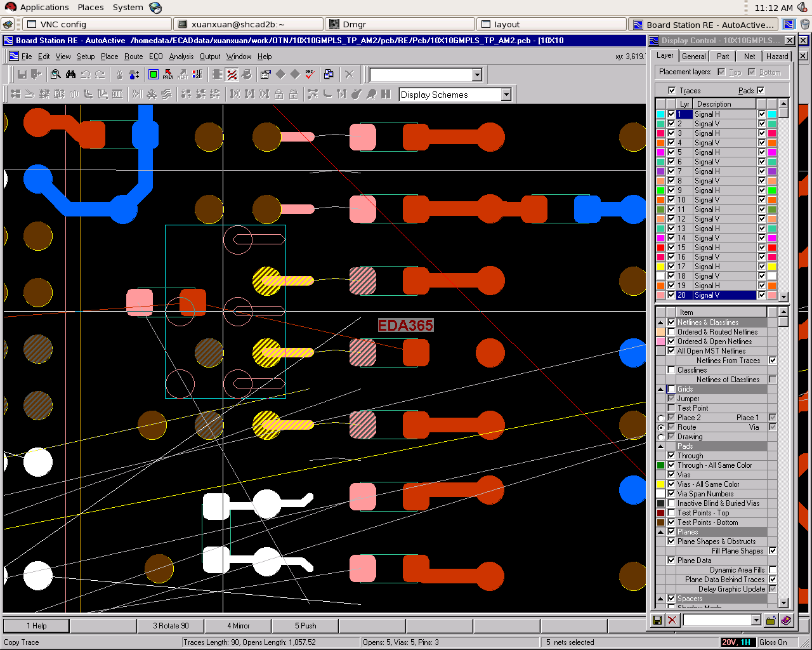Switch to the Hazard tab
The height and width of the screenshot is (650, 812).
click(776, 56)
